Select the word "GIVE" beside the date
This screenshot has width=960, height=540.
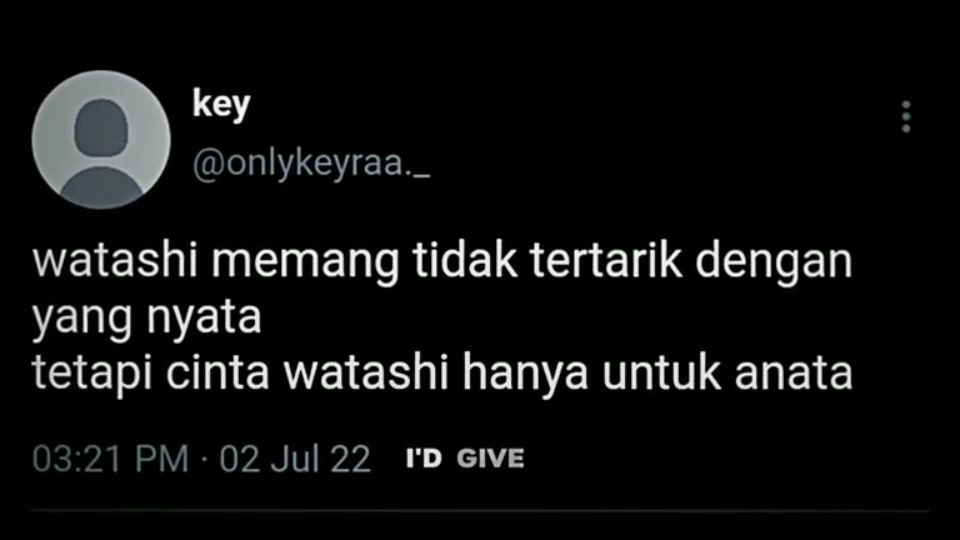[490, 459]
